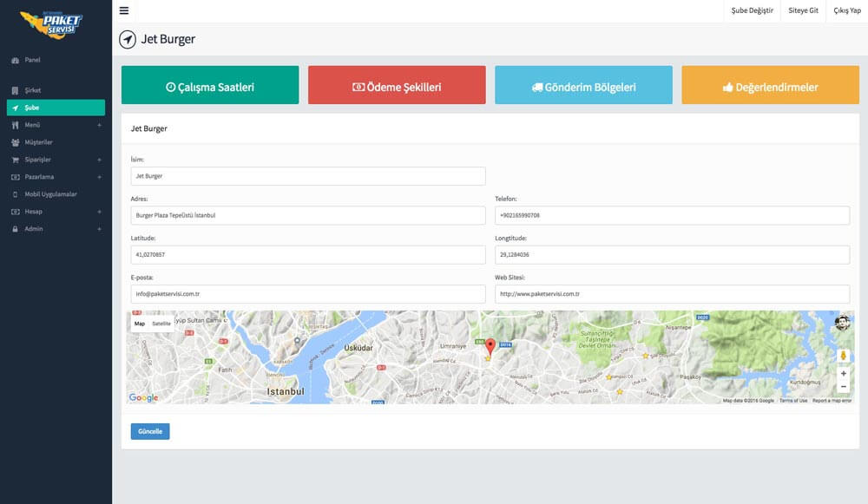
Task: Expand the Siparişler sidebar section
Action: (99, 160)
